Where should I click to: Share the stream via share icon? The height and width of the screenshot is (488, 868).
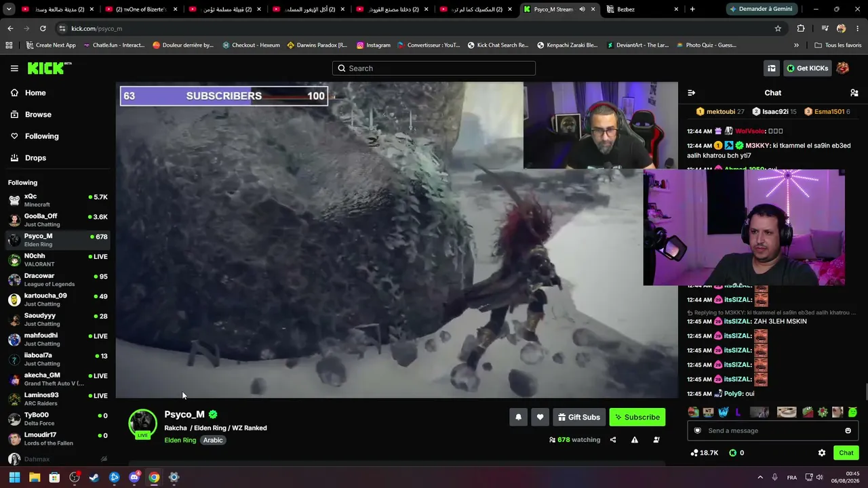click(x=613, y=440)
